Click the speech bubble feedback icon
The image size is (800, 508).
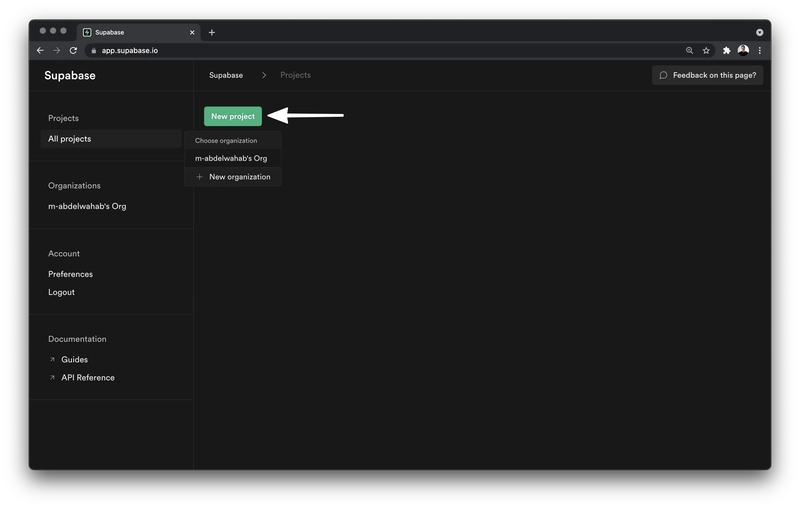tap(663, 75)
